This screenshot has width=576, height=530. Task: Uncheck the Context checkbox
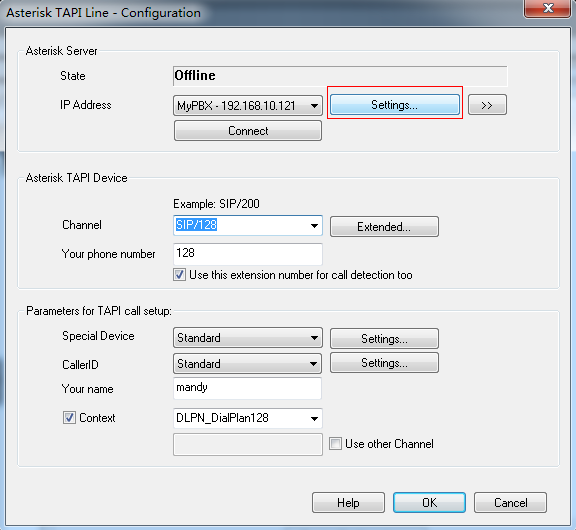[69, 418]
